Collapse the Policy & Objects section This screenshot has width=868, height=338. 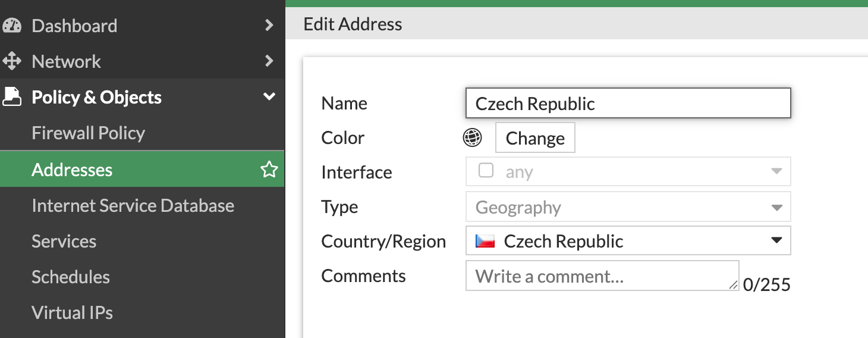pyautogui.click(x=269, y=97)
